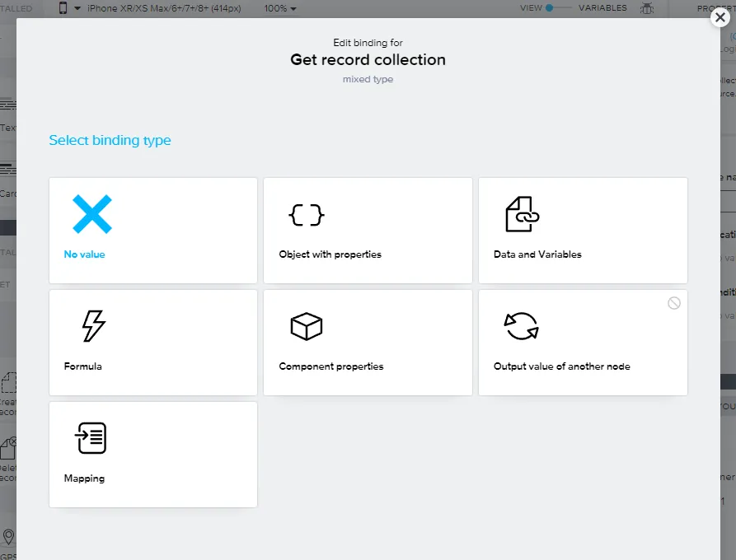
Task: Pick the "Component properties" text option
Action: (330, 366)
